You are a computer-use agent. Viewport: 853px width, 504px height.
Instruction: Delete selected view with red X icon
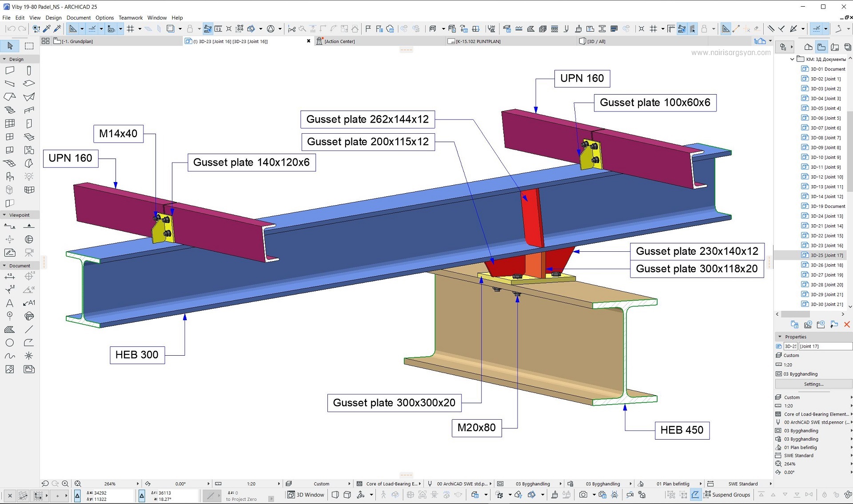click(847, 325)
